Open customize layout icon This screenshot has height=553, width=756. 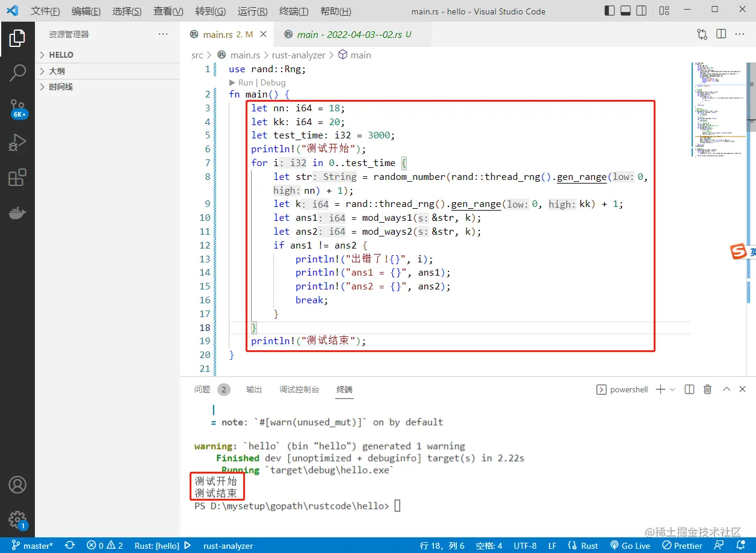point(664,11)
